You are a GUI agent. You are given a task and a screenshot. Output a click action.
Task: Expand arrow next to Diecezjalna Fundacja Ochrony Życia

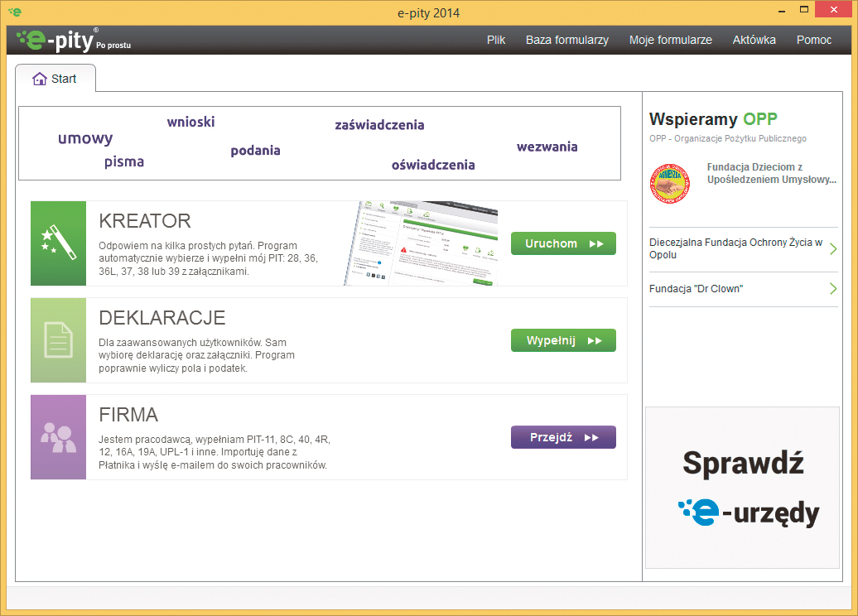click(832, 249)
